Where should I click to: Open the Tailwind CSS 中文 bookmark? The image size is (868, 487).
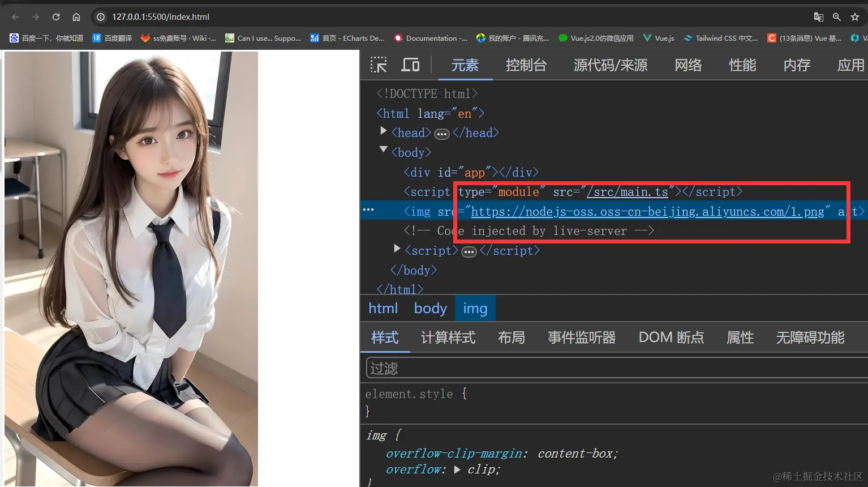coord(721,38)
